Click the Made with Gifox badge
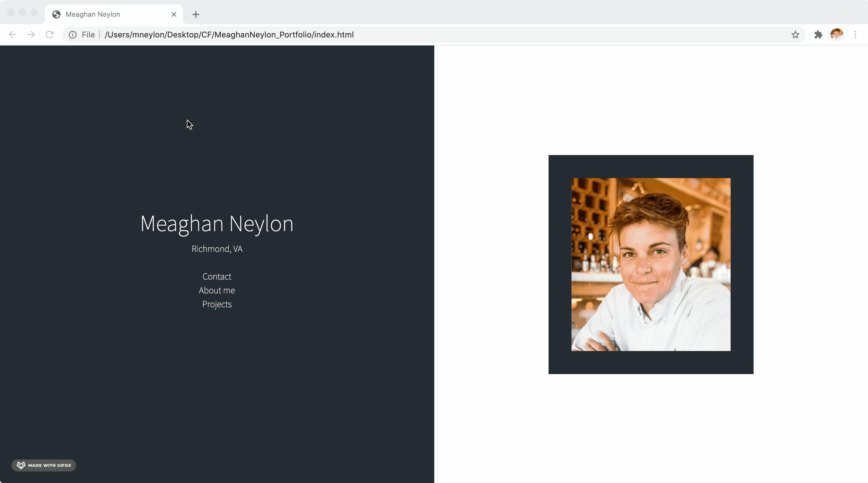868x483 pixels. (44, 465)
